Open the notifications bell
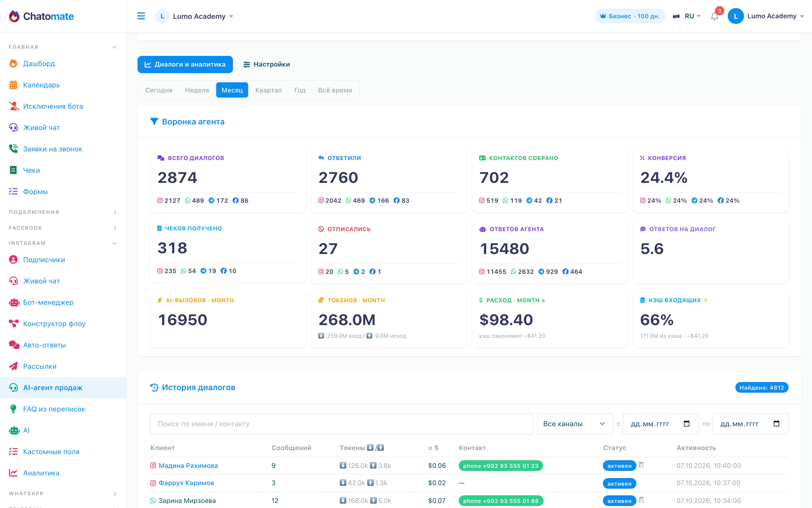 tap(714, 16)
